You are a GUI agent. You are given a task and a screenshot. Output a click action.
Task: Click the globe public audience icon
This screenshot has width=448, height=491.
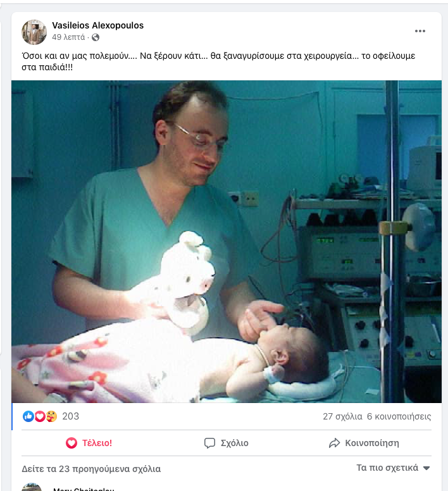(x=96, y=37)
